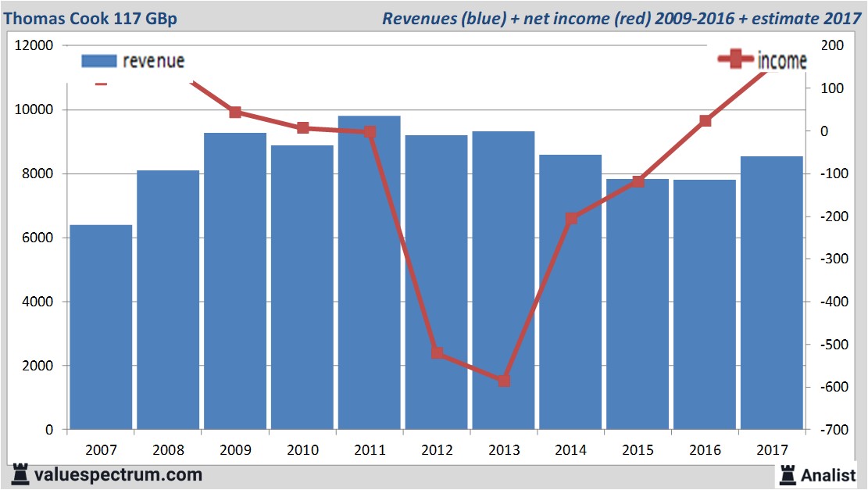The height and width of the screenshot is (490, 868).
Task: Choose the 2014 revenue bar
Action: point(571,292)
